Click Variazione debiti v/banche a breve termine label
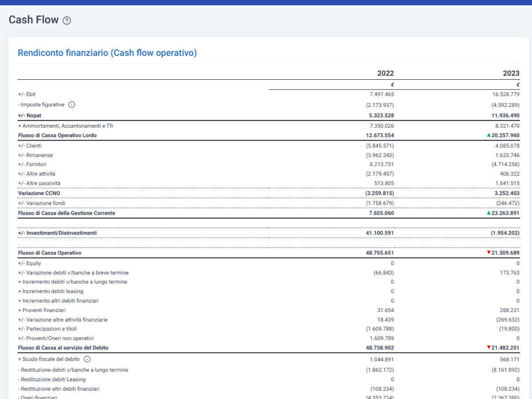Screen dimensions: 532x399 [73, 273]
